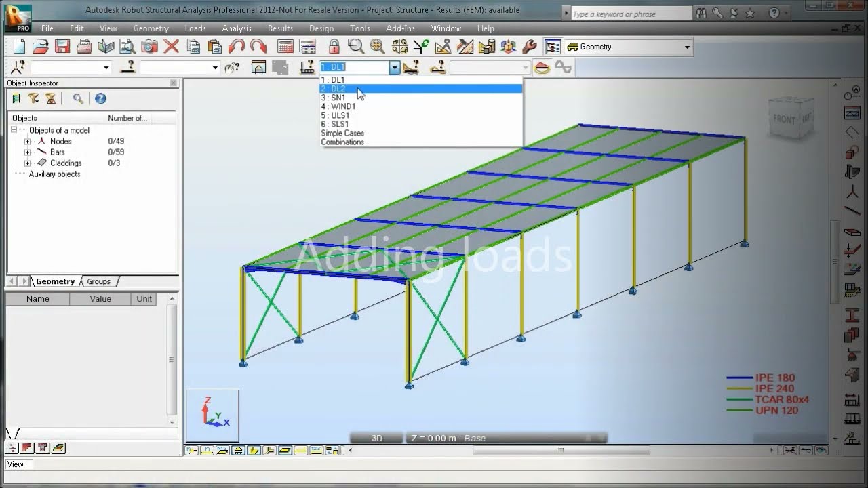The height and width of the screenshot is (488, 868).
Task: Click search field Type a keyword
Action: (631, 14)
